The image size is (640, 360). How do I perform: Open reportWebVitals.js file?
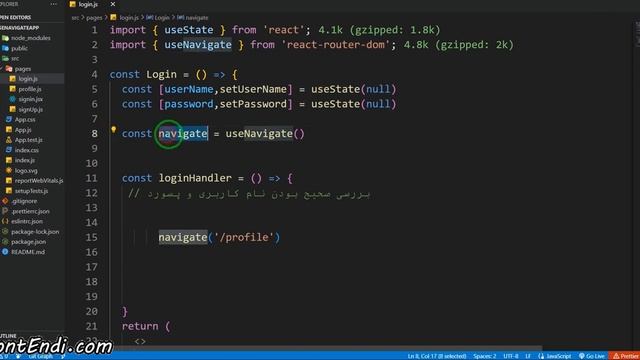[39, 180]
